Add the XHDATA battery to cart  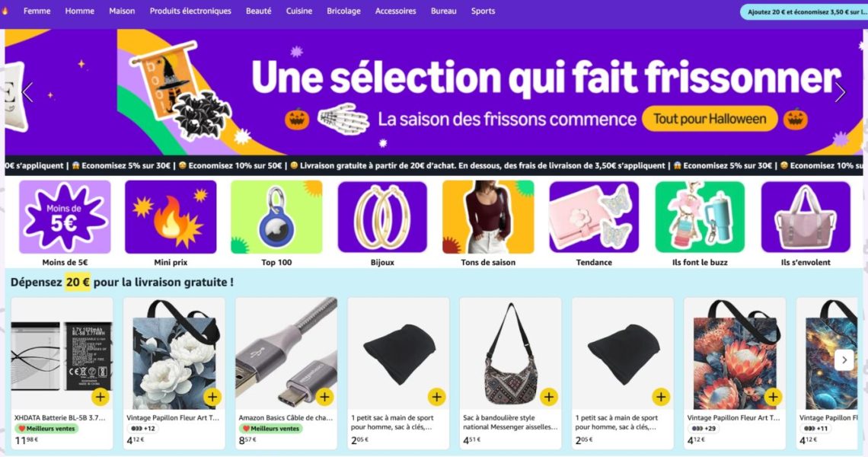click(x=101, y=397)
